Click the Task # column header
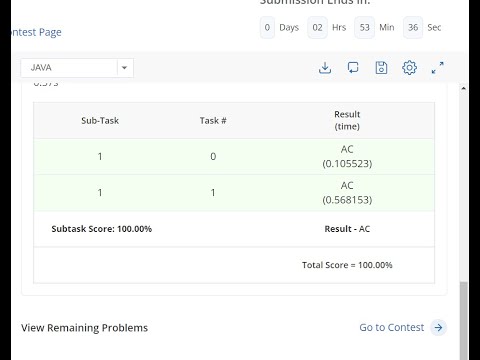Viewport: 480px width, 360px height. point(213,120)
